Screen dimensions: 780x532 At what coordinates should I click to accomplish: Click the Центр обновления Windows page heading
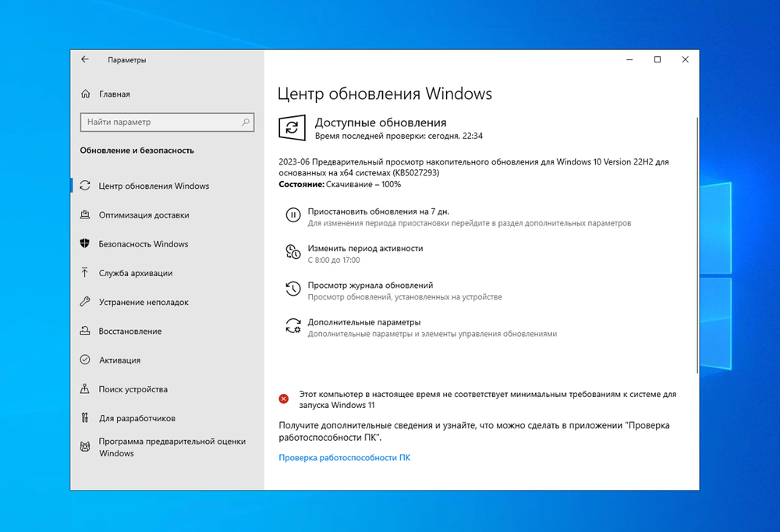click(385, 94)
